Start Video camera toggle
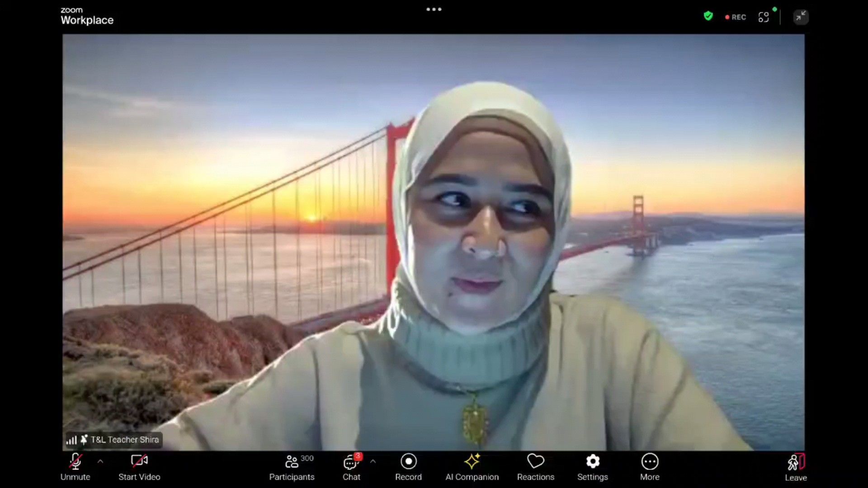Image resolution: width=868 pixels, height=488 pixels. click(x=139, y=467)
